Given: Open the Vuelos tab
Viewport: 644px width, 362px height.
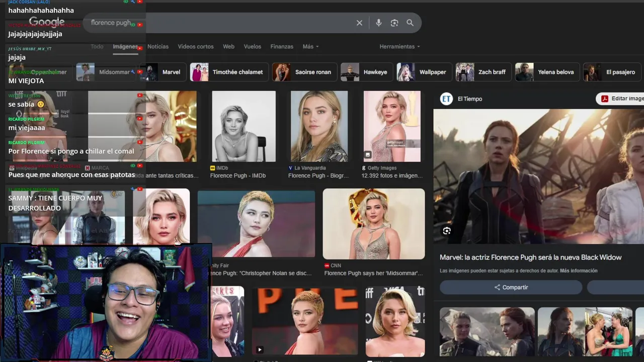Looking at the screenshot, I should (253, 46).
